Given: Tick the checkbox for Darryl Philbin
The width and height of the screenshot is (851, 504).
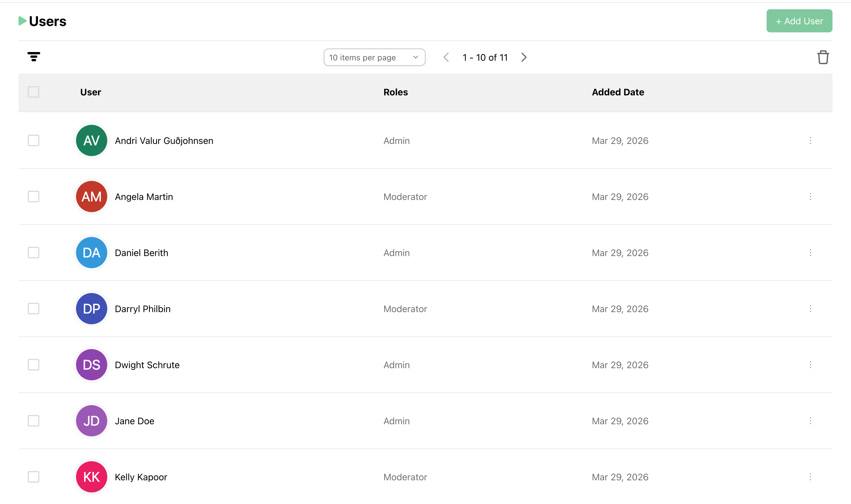Looking at the screenshot, I should coord(34,309).
